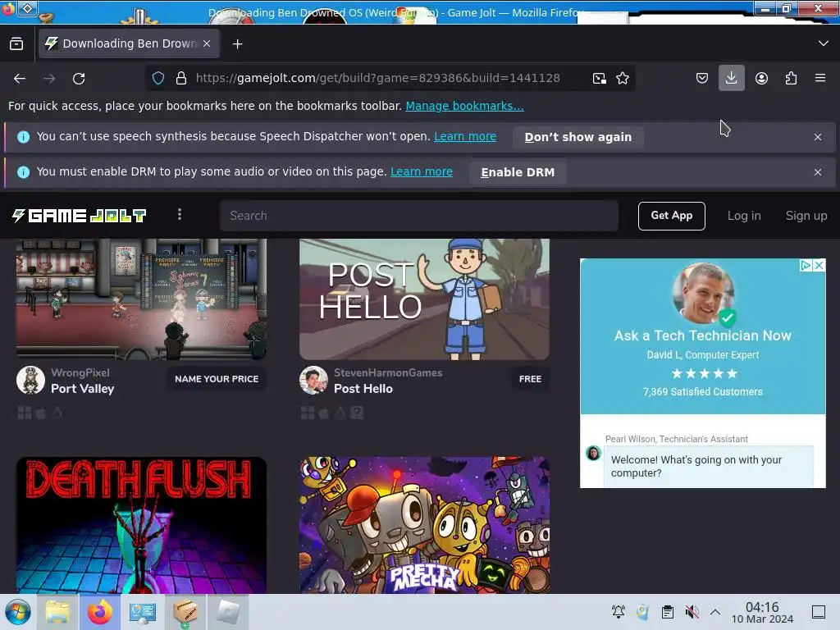Viewport: 840px width, 630px height.
Task: Click the AdChoices icon on ad
Action: coord(806,265)
